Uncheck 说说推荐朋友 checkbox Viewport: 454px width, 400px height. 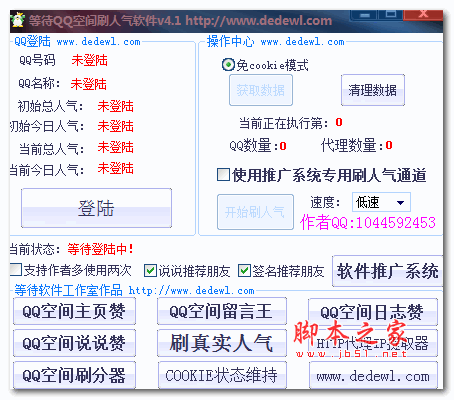(x=150, y=271)
